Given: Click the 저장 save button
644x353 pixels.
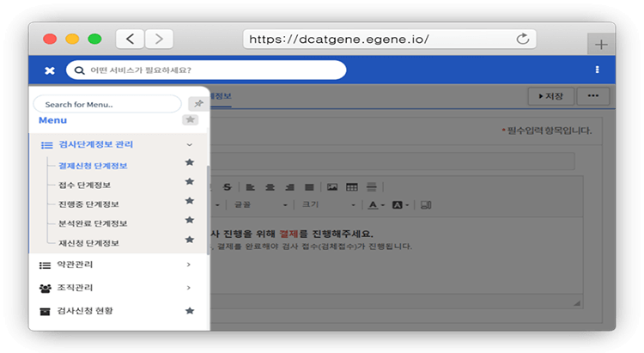Looking at the screenshot, I should pos(550,96).
